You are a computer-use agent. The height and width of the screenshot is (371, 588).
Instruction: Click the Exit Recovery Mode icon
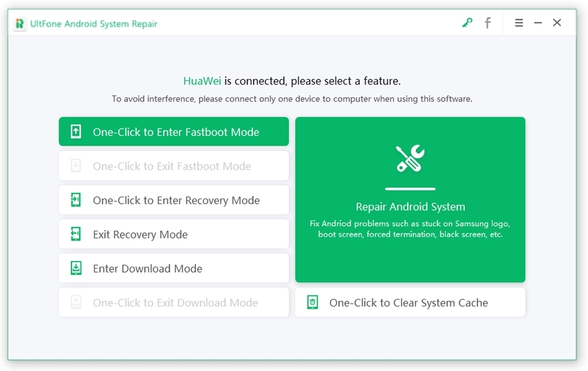[x=76, y=234]
